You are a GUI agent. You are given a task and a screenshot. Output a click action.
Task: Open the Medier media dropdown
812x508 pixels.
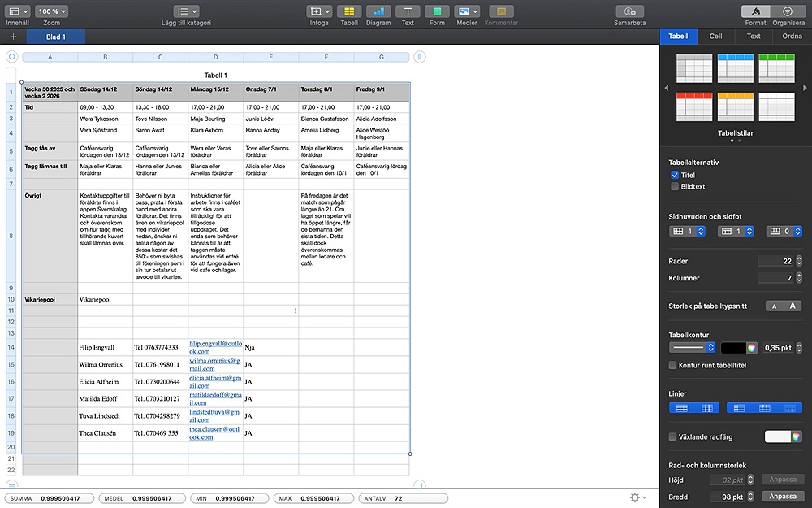(x=467, y=11)
